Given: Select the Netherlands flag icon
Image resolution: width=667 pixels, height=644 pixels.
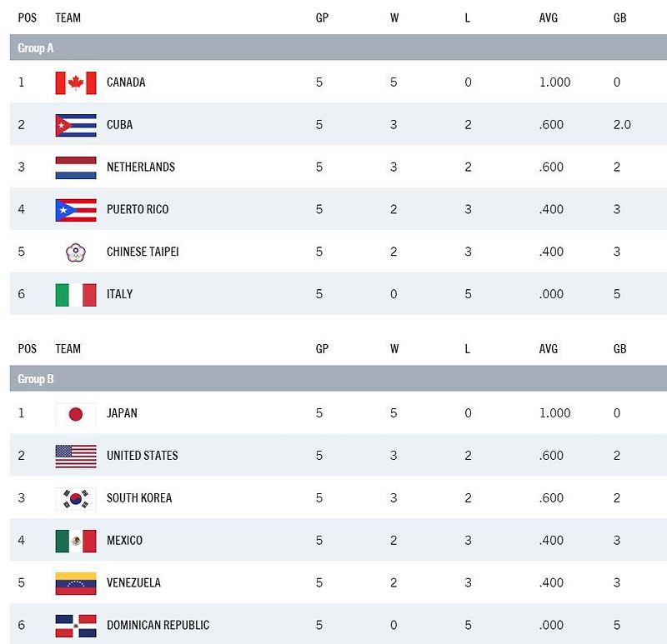Looking at the screenshot, I should click(x=76, y=168).
